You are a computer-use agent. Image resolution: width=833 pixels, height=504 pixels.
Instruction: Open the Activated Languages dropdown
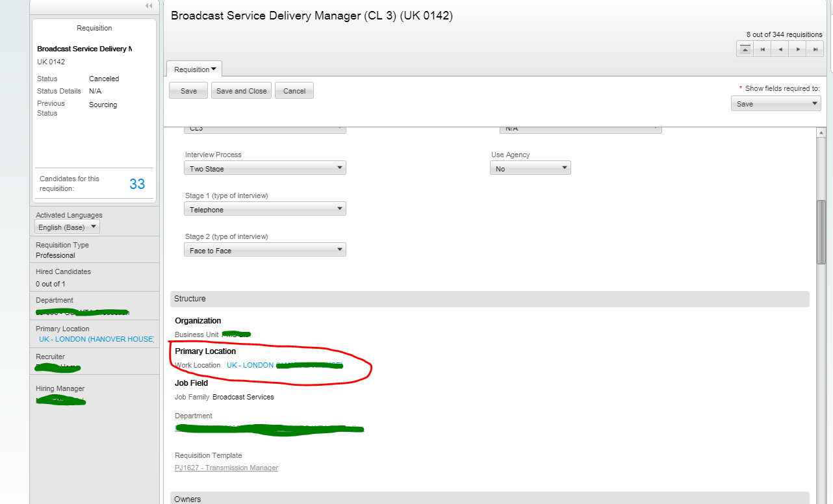92,227
